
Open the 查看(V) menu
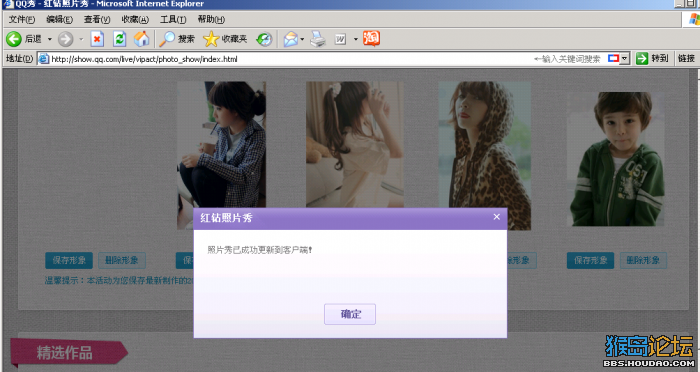[x=97, y=19]
